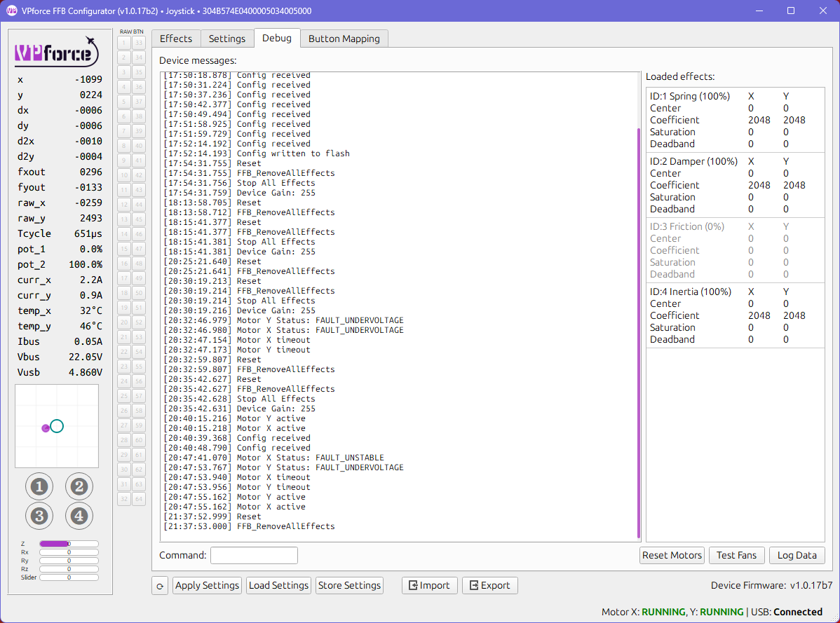Click Store Settings button
840x623 pixels.
(349, 586)
